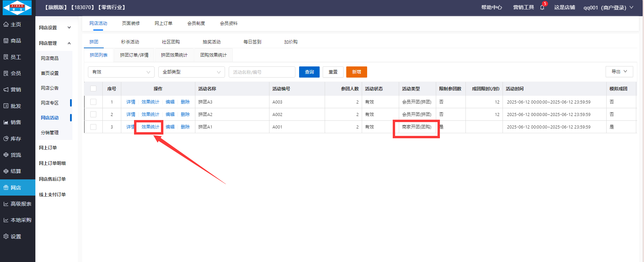Click the 活动名称/编号 search field

(x=262, y=72)
